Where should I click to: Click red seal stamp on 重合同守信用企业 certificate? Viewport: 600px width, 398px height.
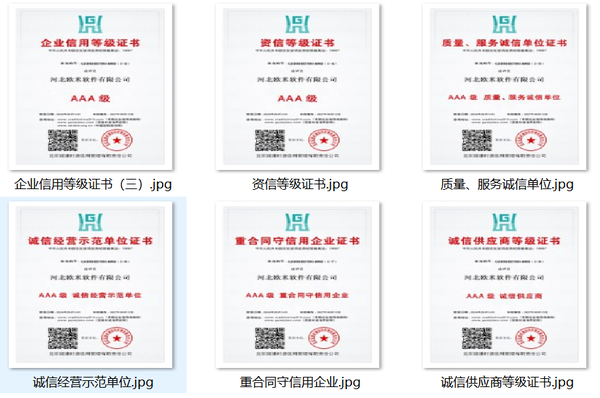click(x=324, y=338)
